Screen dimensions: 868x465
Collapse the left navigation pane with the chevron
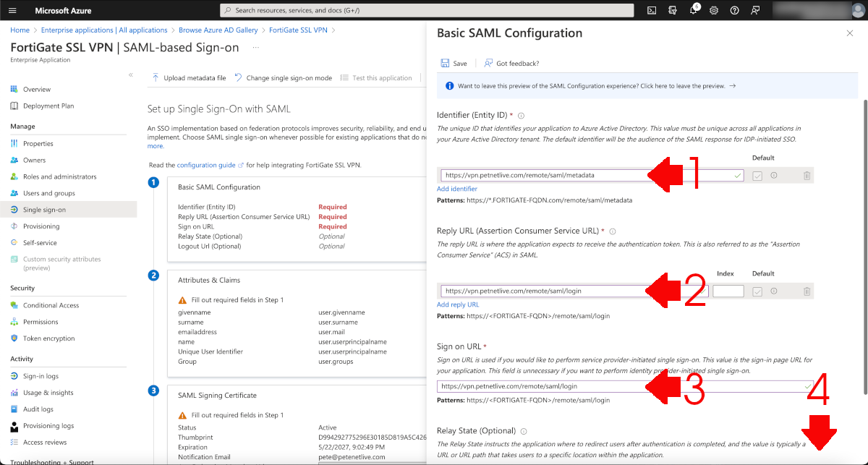[132, 73]
